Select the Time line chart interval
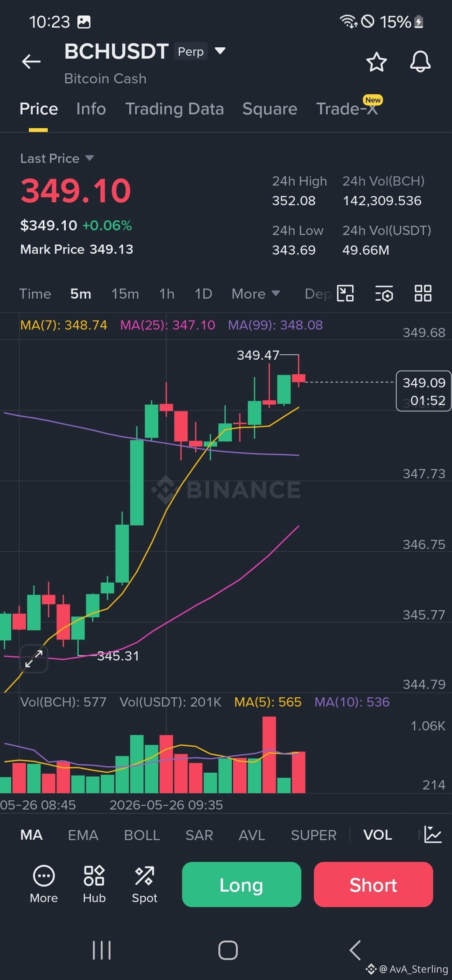The width and height of the screenshot is (452, 980). tap(35, 294)
